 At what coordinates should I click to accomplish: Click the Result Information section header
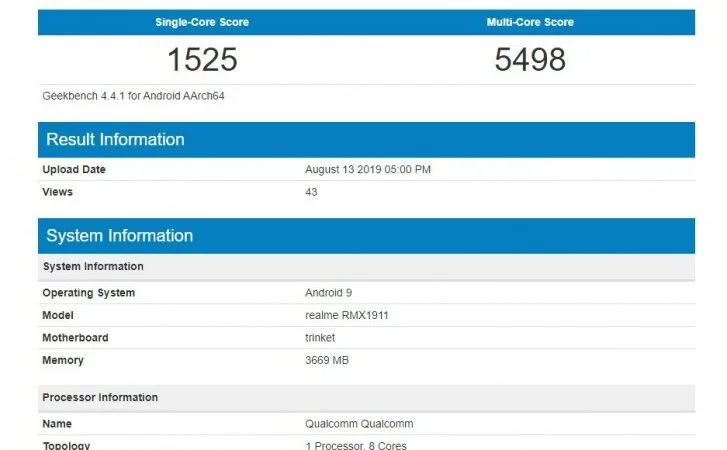(366, 139)
